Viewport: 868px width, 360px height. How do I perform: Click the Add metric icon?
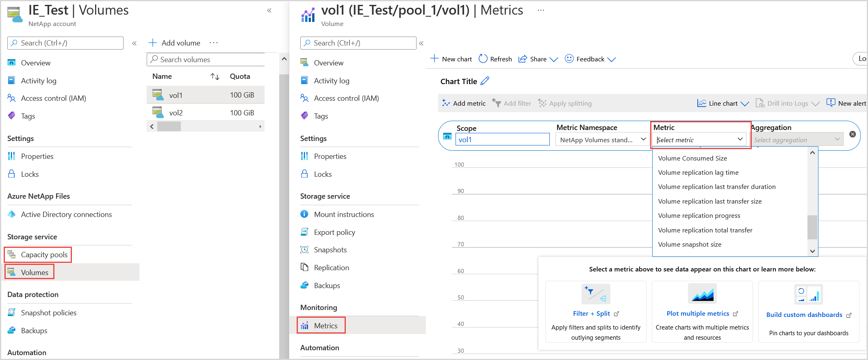[x=446, y=103]
